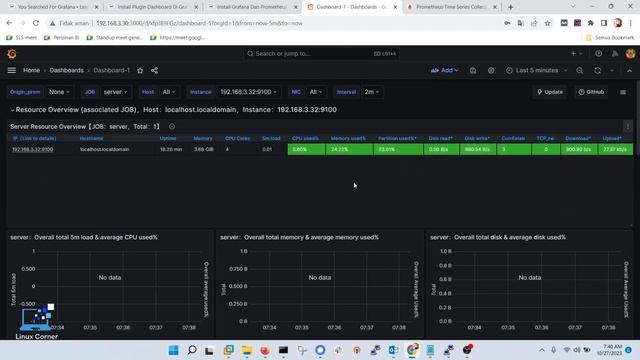Click the GitHub link button
The width and height of the screenshot is (640, 360).
(x=591, y=92)
